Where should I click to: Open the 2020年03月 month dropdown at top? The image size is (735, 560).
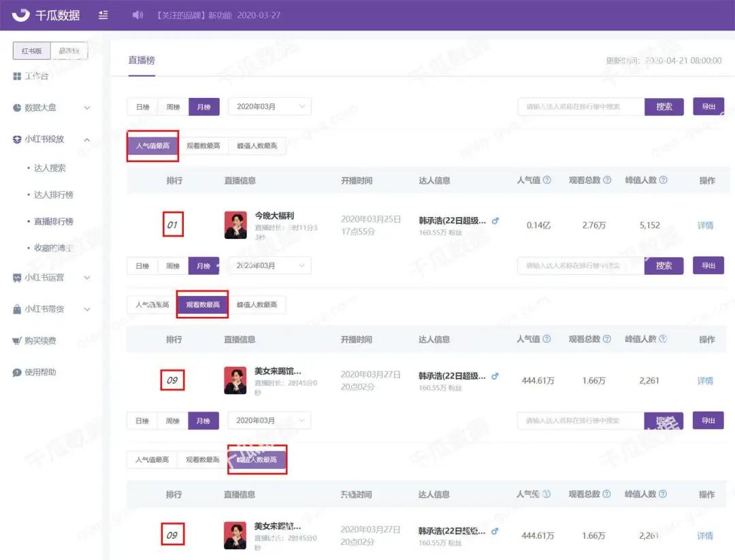[269, 107]
